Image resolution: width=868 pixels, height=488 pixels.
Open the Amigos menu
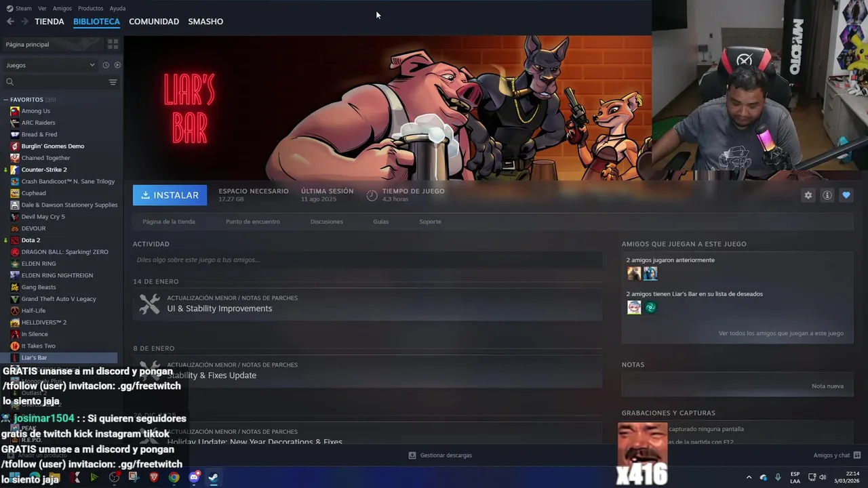pos(62,8)
